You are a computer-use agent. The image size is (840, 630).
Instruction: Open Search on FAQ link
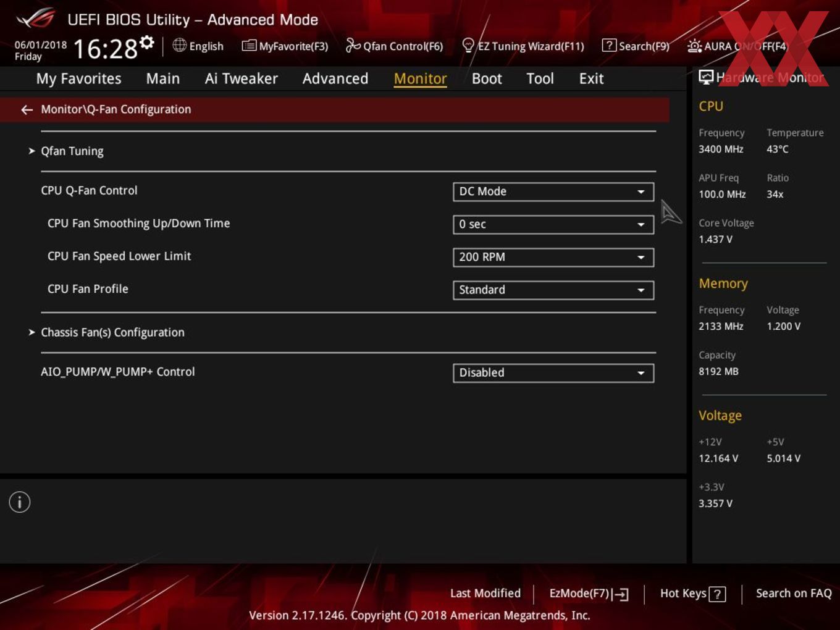[794, 593]
